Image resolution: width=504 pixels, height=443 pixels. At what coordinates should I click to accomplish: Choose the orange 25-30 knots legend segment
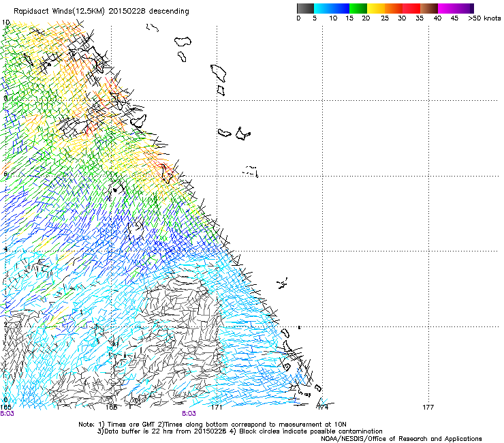394,8
